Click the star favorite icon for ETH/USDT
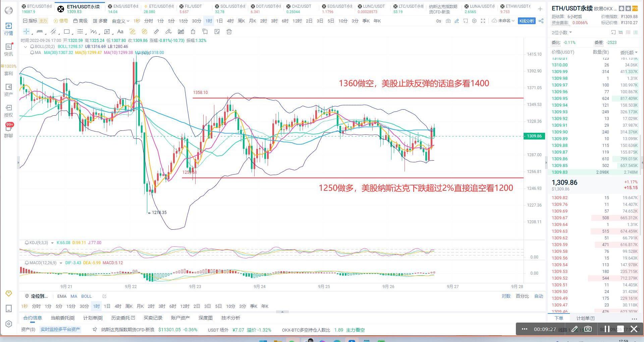This screenshot has width=644, height=342. pyautogui.click(x=628, y=9)
